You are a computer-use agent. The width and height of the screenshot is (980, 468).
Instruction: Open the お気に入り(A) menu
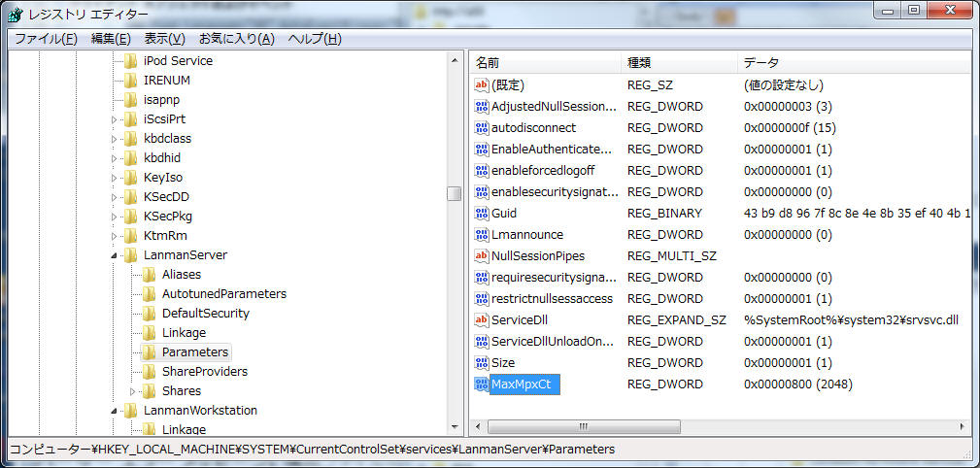click(236, 39)
